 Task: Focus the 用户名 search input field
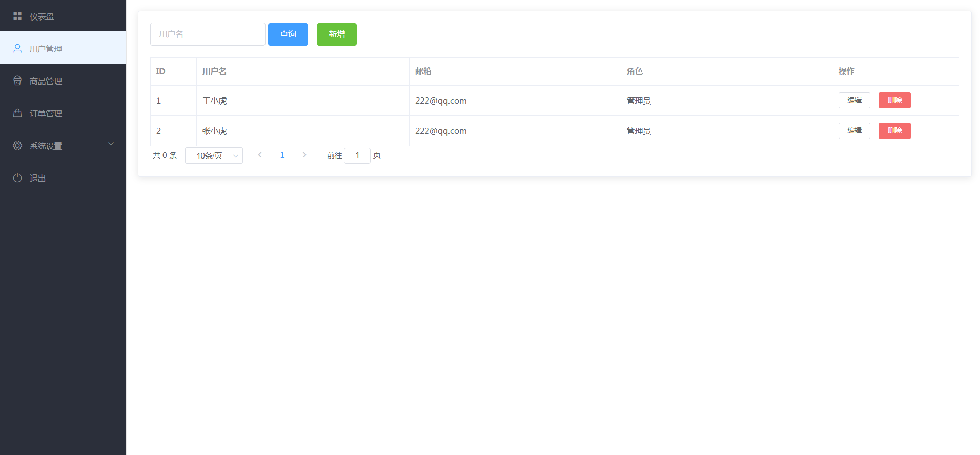(208, 34)
